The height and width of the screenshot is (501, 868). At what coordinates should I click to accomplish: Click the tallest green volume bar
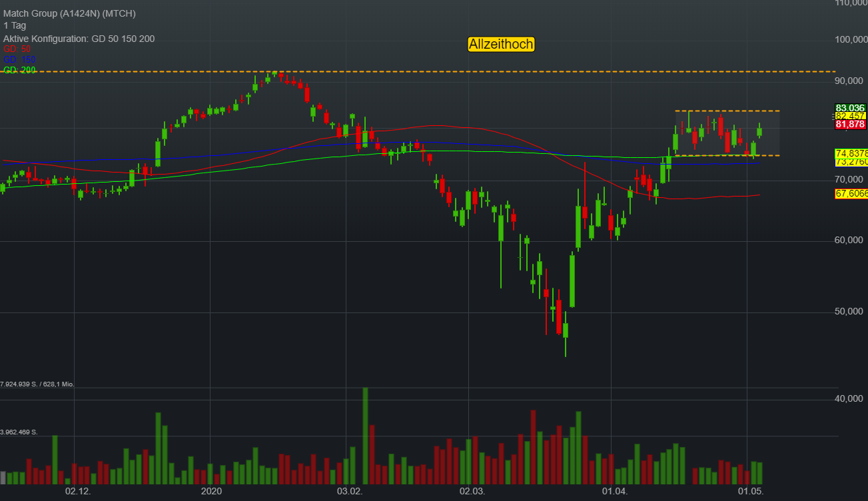(x=365, y=436)
